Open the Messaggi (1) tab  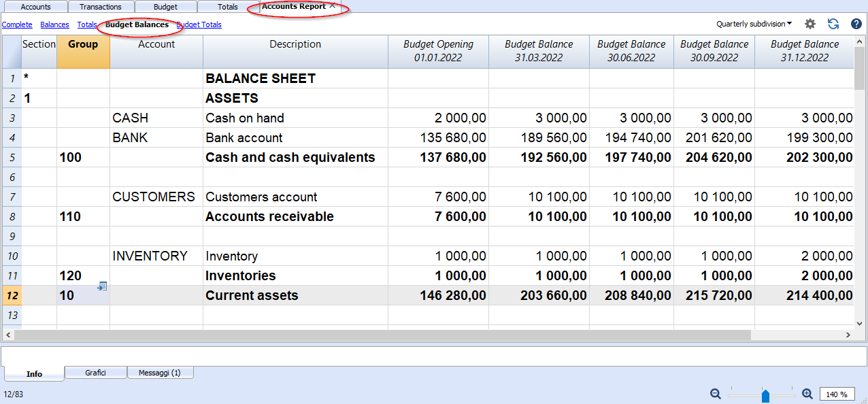159,373
